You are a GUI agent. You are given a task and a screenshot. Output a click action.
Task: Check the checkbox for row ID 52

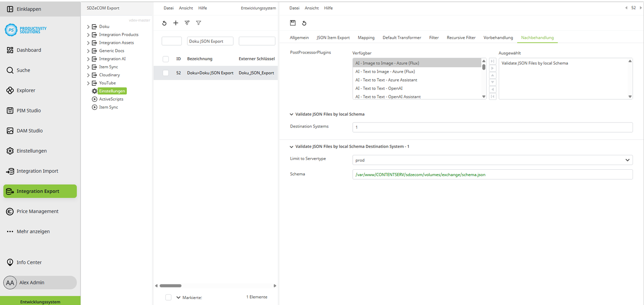(165, 73)
